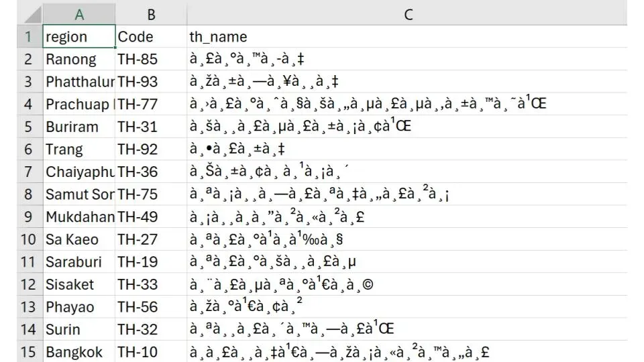Select column C header
Viewport: 644px width, 362px height.
point(407,14)
